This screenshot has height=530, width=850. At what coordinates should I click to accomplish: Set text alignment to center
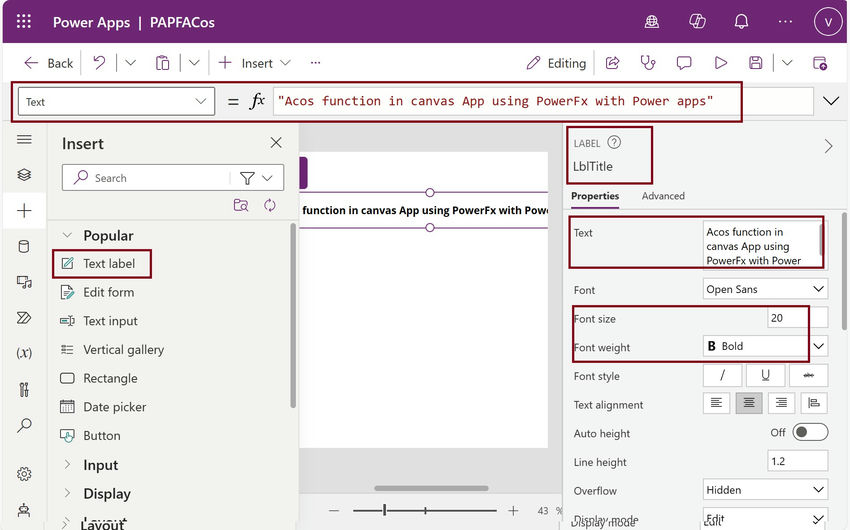(x=749, y=403)
